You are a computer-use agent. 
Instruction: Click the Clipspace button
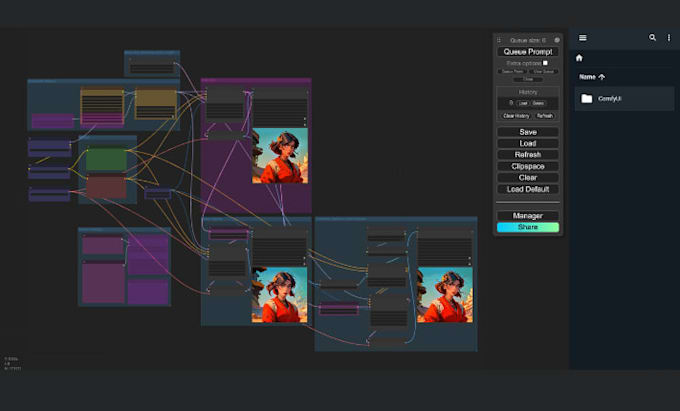(528, 166)
